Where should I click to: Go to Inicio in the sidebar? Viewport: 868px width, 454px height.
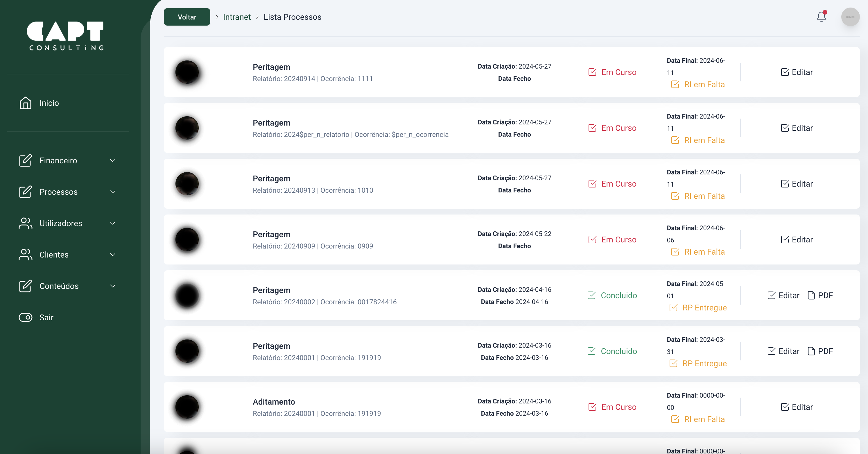[x=49, y=103]
